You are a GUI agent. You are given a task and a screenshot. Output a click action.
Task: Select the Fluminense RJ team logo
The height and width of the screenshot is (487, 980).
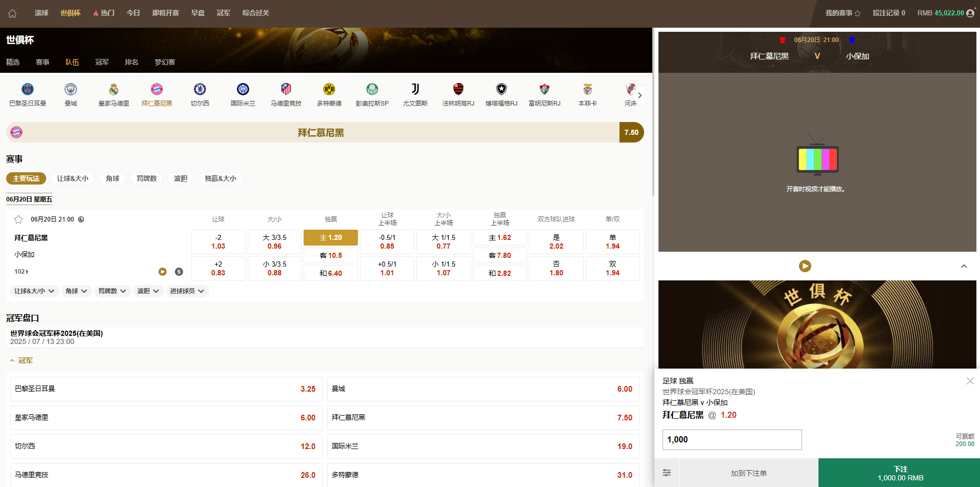pos(545,89)
